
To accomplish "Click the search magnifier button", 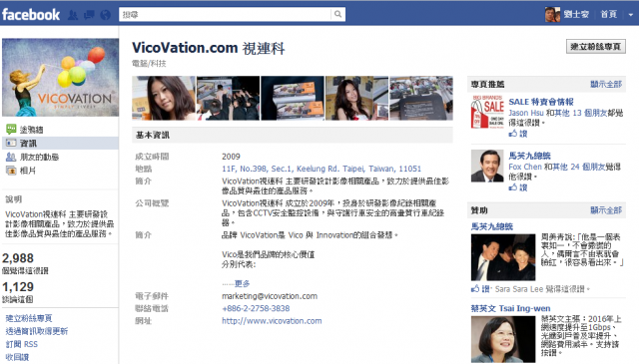I will click(337, 14).
